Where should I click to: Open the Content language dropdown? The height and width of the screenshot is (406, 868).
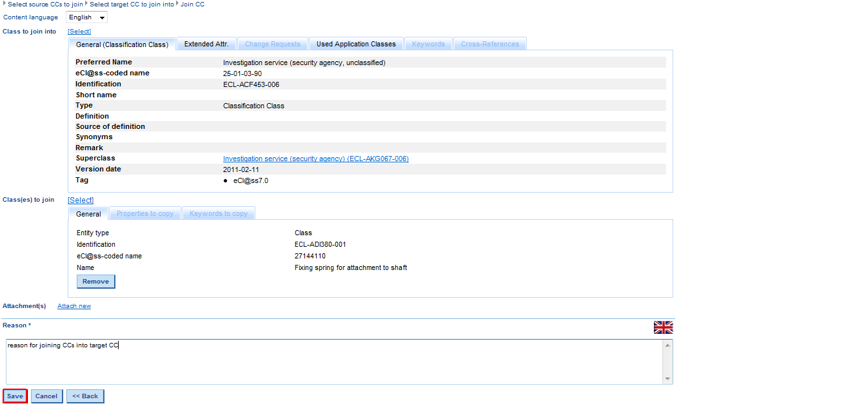(86, 17)
